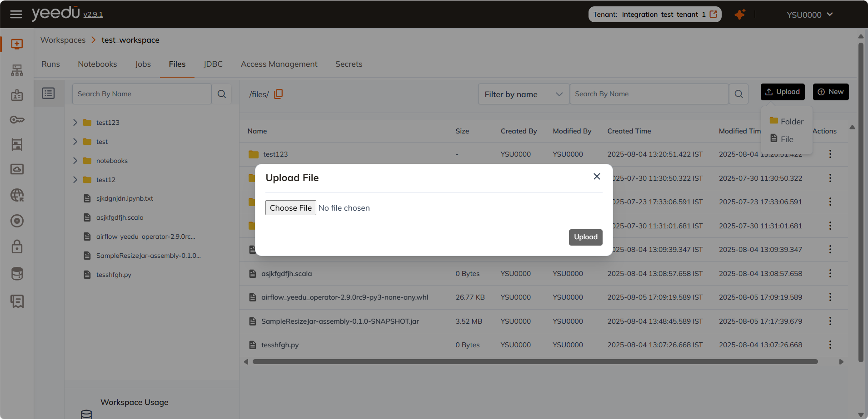Click the globe network icon in the sidebar
Image resolution: width=868 pixels, height=419 pixels.
pyautogui.click(x=17, y=195)
